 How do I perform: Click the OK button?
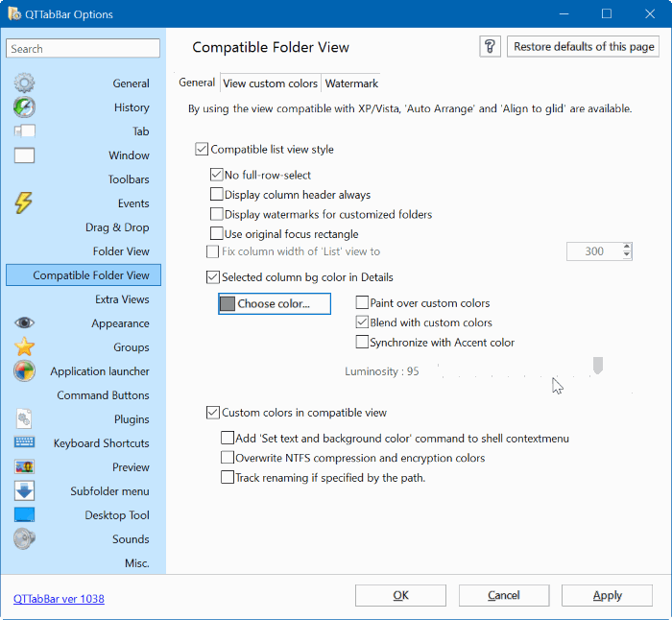(400, 595)
